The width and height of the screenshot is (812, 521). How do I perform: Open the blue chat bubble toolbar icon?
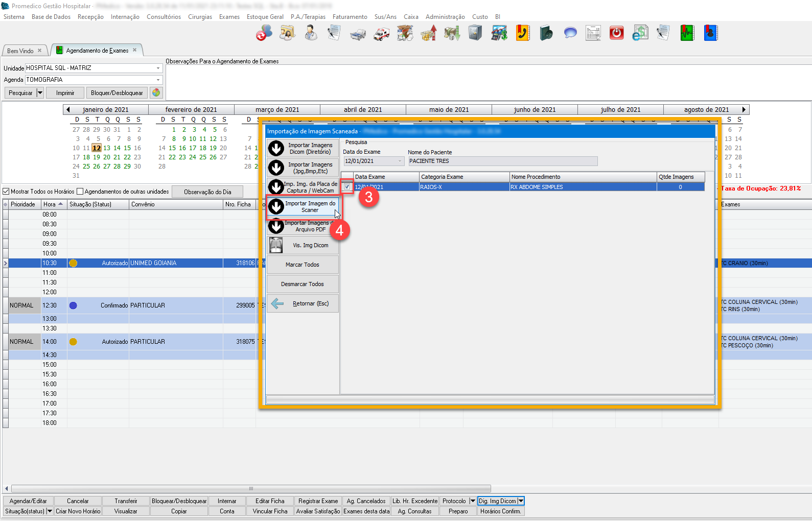(x=570, y=34)
